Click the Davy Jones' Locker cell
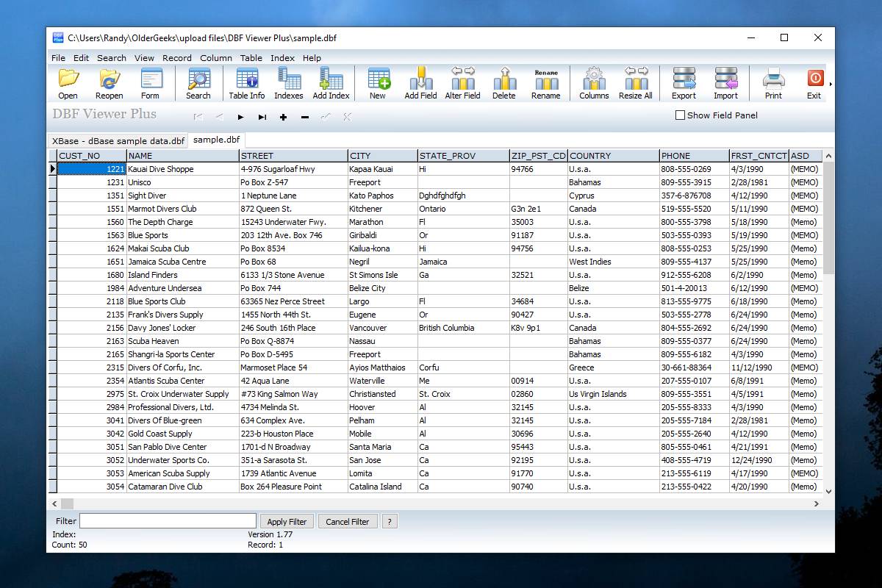882x588 pixels. click(183, 328)
